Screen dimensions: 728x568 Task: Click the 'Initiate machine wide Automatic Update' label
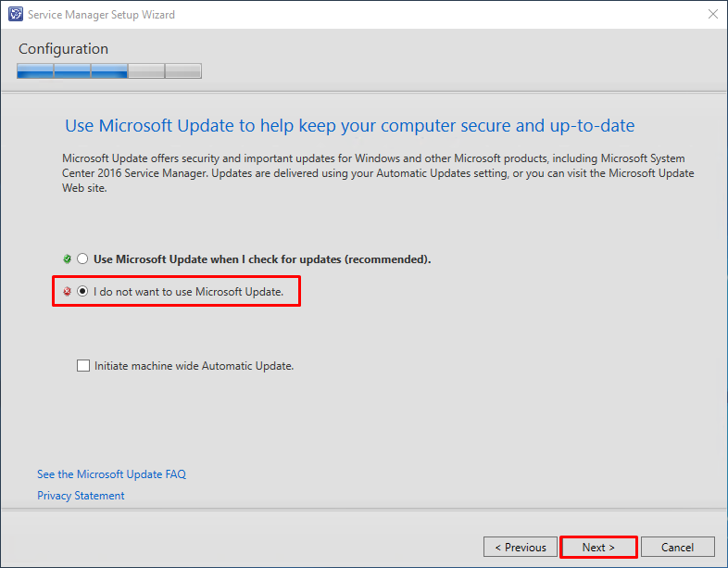[195, 366]
